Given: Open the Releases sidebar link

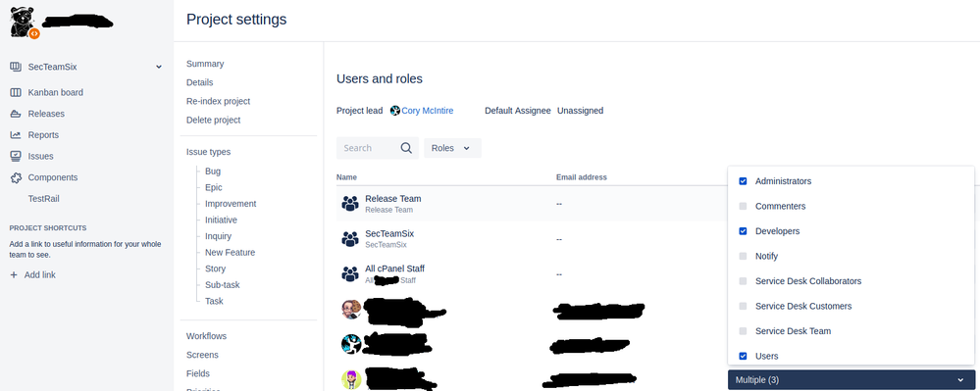Looking at the screenshot, I should tap(46, 114).
